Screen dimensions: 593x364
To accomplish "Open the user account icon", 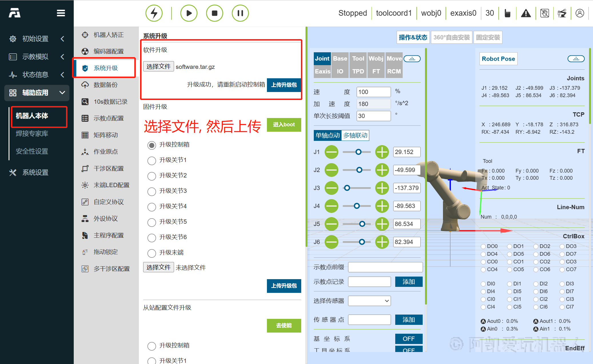I will (x=580, y=13).
